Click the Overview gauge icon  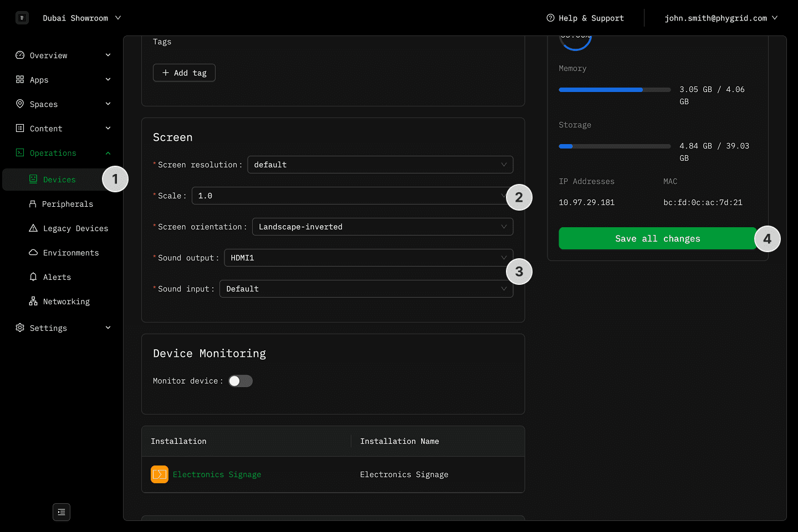20,55
